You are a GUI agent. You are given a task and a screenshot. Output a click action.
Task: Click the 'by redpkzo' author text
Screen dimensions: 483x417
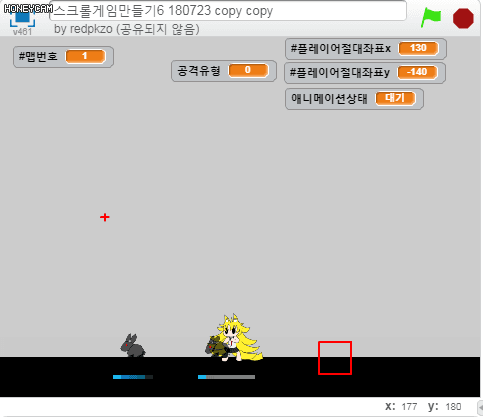pyautogui.click(x=83, y=29)
